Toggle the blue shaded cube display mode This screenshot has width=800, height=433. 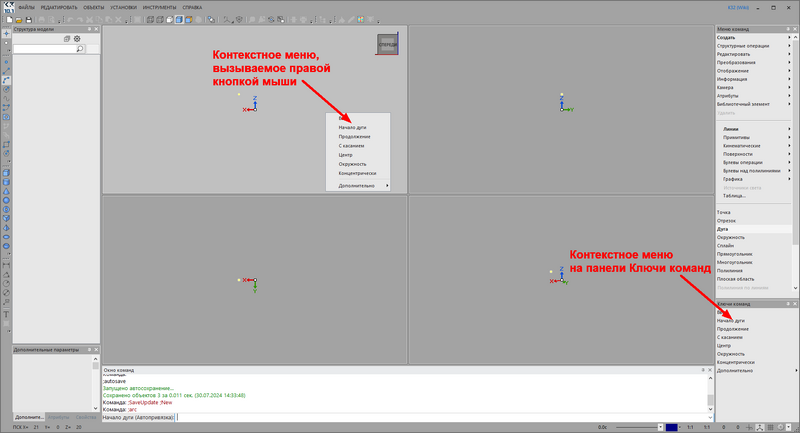(x=179, y=20)
